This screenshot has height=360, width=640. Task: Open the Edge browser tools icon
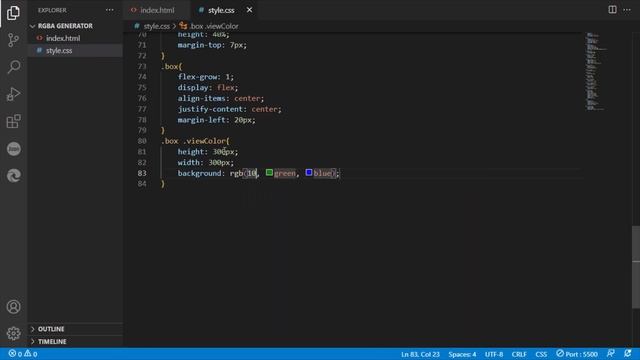click(13, 176)
